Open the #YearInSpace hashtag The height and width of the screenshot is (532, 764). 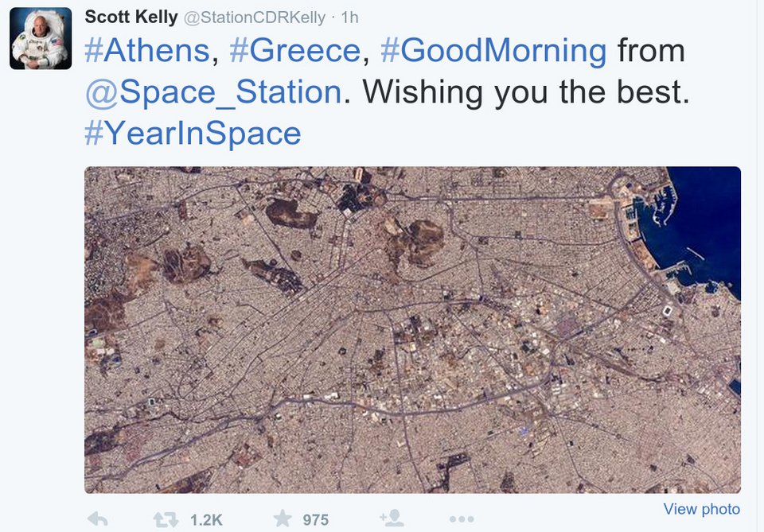tap(193, 133)
